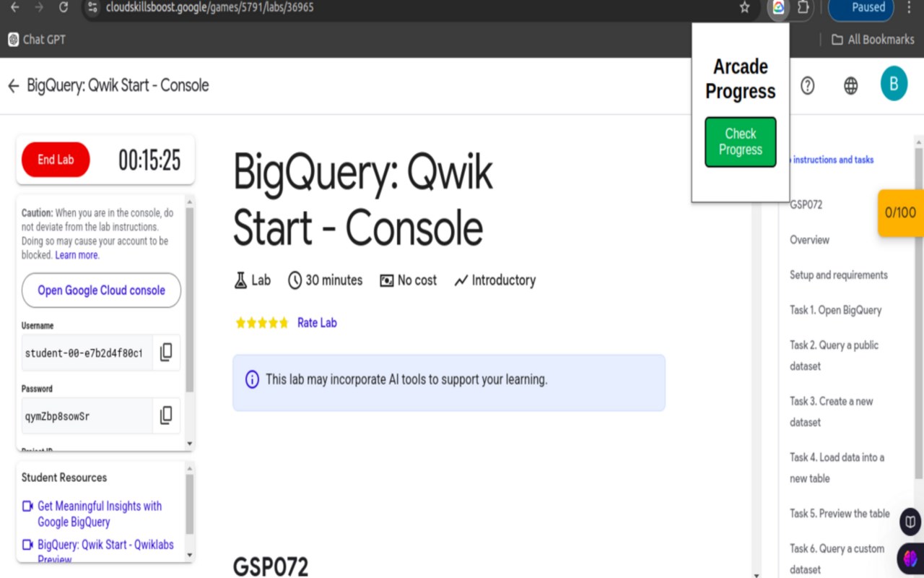
Task: Click the Open Google Cloud console button
Action: pos(101,290)
